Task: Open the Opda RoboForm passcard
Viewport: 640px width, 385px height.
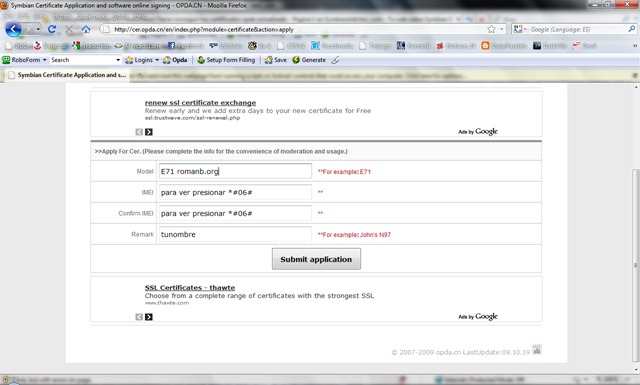Action: (x=175, y=60)
